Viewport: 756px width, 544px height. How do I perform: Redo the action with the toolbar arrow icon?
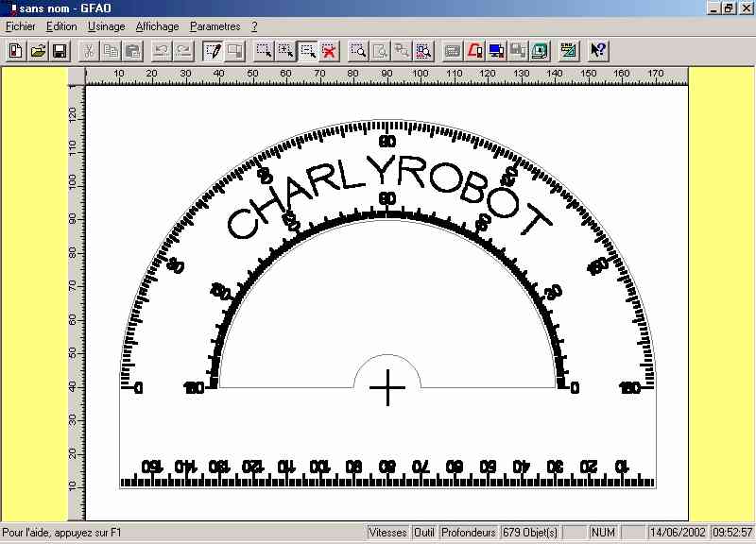pyautogui.click(x=183, y=51)
